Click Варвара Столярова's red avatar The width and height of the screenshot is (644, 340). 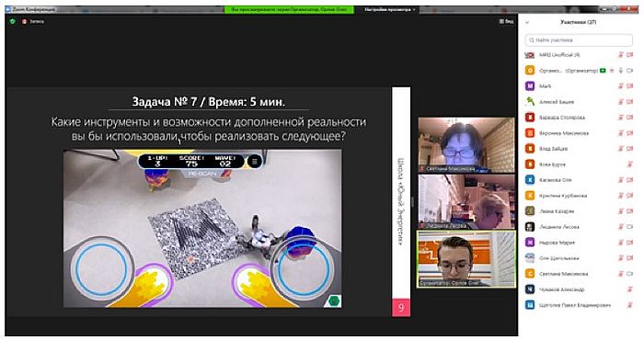click(530, 118)
